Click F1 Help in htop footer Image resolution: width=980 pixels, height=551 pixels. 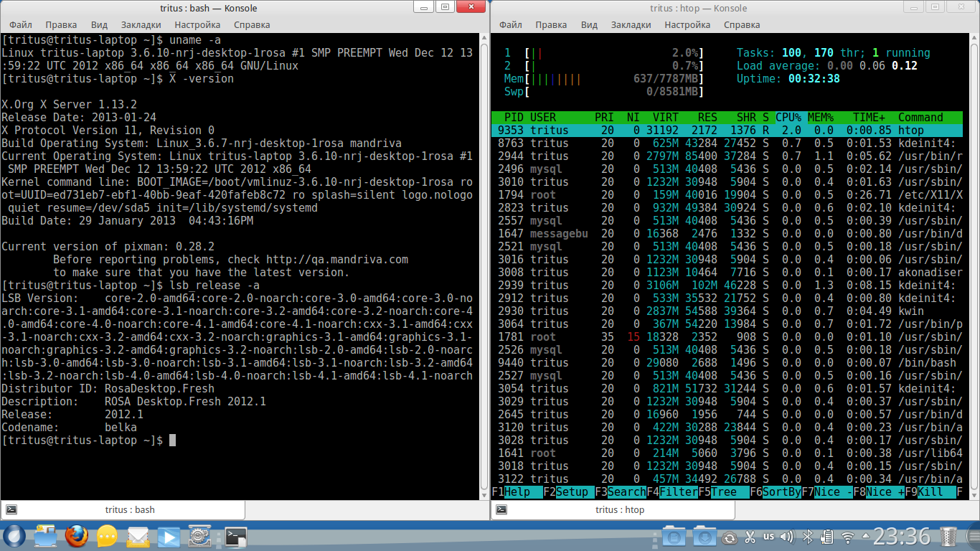(517, 492)
